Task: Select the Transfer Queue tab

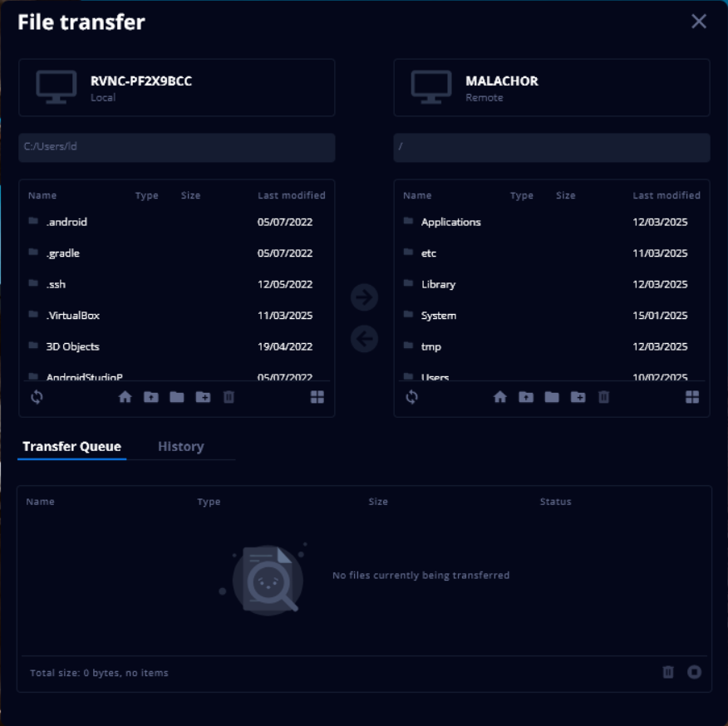Action: coord(71,447)
